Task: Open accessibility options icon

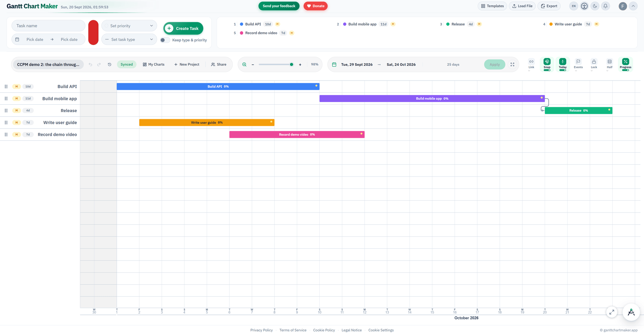Action: (x=584, y=6)
